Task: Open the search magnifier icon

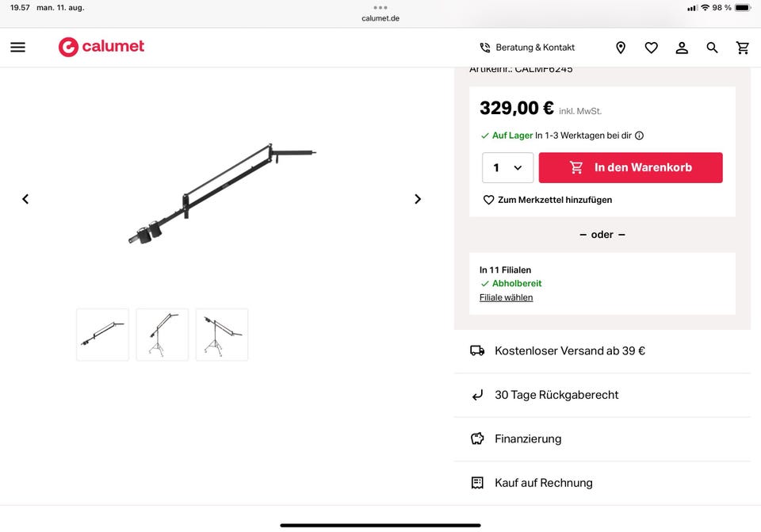Action: [x=713, y=48]
